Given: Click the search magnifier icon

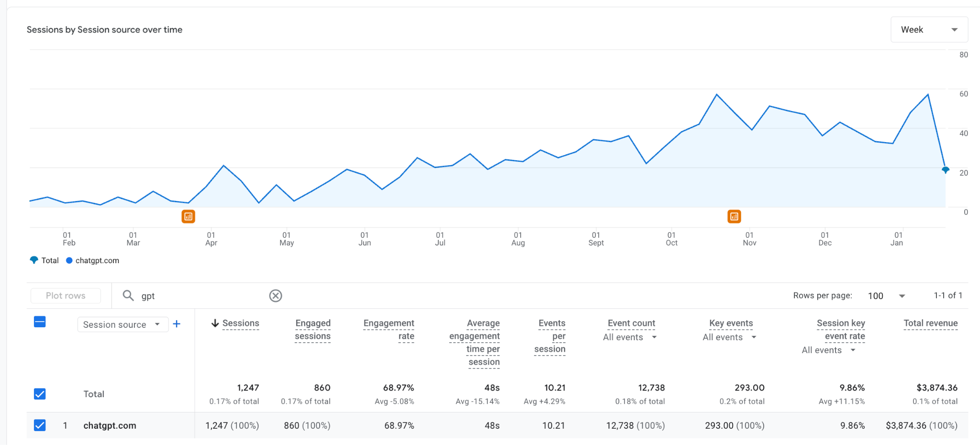Looking at the screenshot, I should (128, 295).
